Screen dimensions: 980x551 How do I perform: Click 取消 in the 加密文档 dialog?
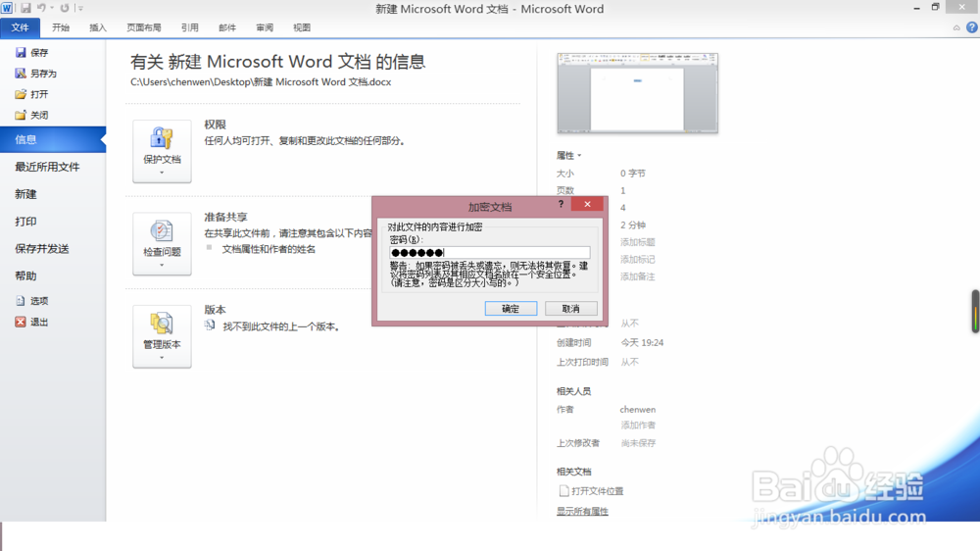pos(570,308)
